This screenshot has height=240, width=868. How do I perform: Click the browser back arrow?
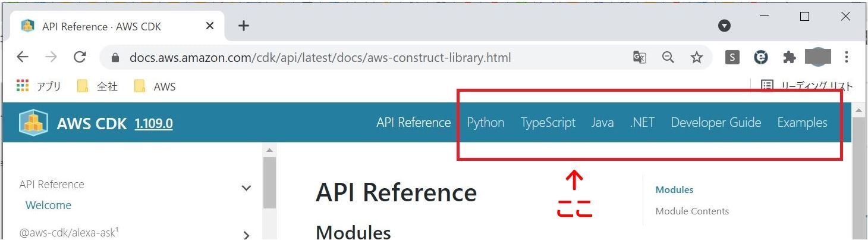23,57
